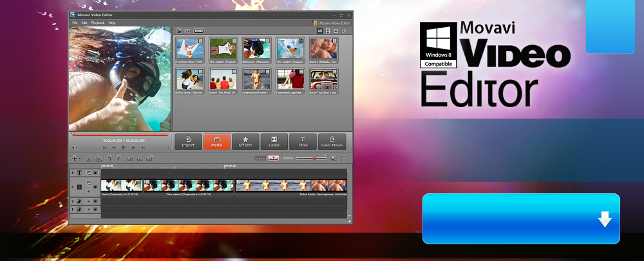The width and height of the screenshot is (644, 261).
Task: Filter media bin by audio files
Action: click(344, 31)
